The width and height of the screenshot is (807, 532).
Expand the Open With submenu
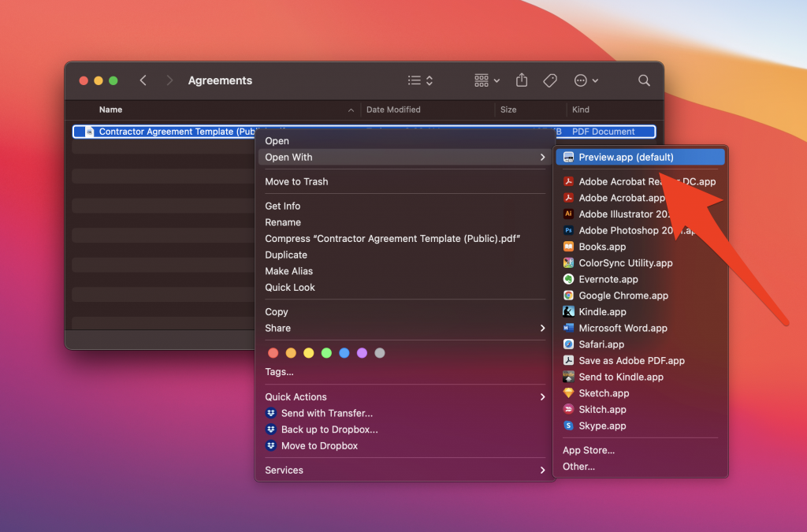tap(405, 158)
